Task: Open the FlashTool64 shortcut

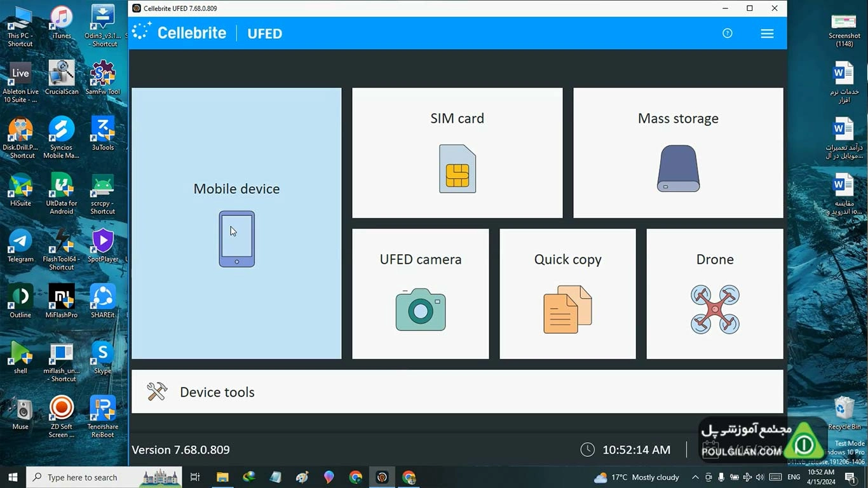Action: 62,250
